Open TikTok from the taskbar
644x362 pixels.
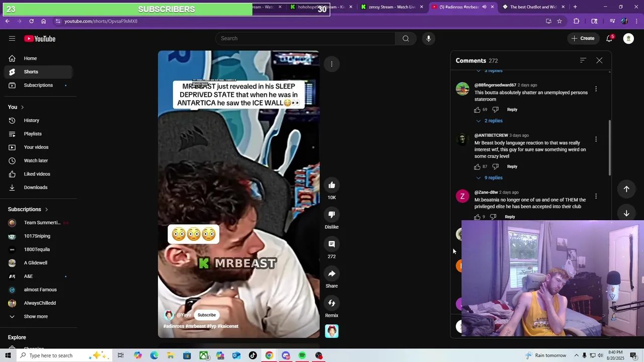click(x=253, y=355)
